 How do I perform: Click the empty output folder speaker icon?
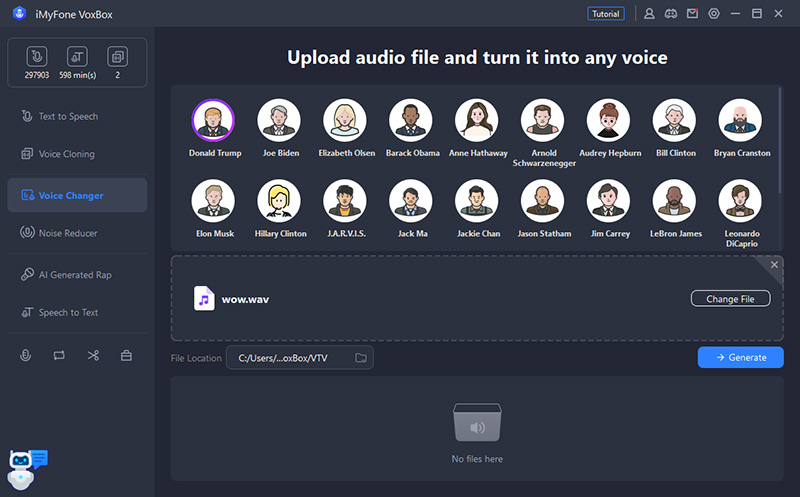tap(477, 423)
